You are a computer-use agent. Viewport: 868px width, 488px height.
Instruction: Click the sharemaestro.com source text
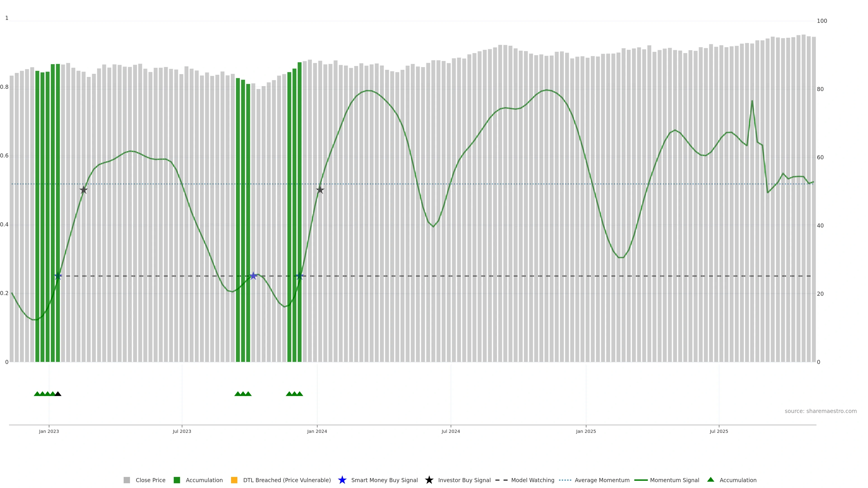tap(821, 411)
